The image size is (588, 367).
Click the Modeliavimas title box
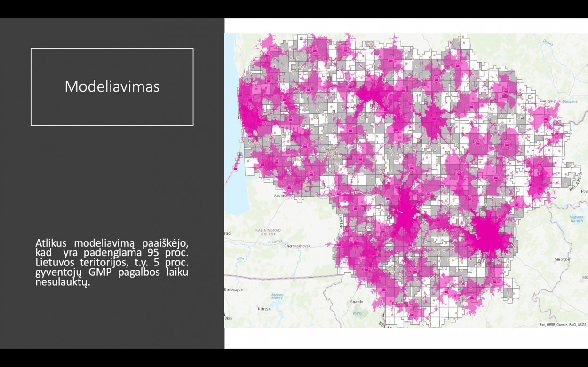112,87
